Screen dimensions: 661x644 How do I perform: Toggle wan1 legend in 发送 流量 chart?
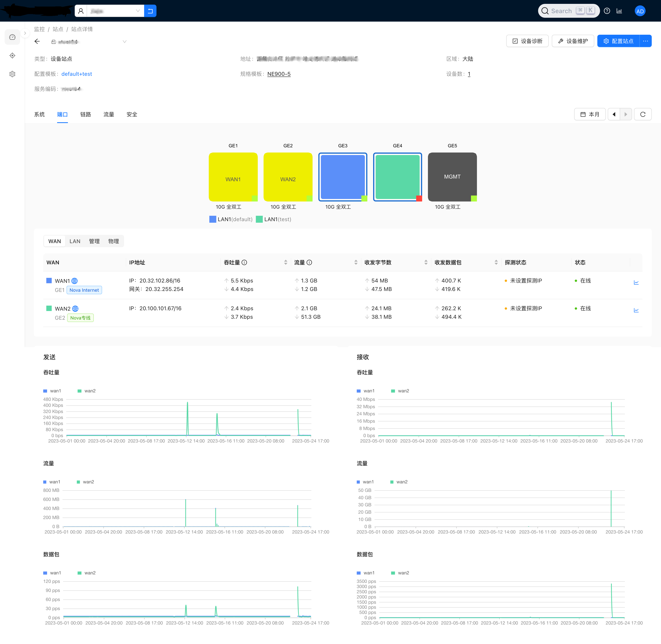pyautogui.click(x=52, y=482)
